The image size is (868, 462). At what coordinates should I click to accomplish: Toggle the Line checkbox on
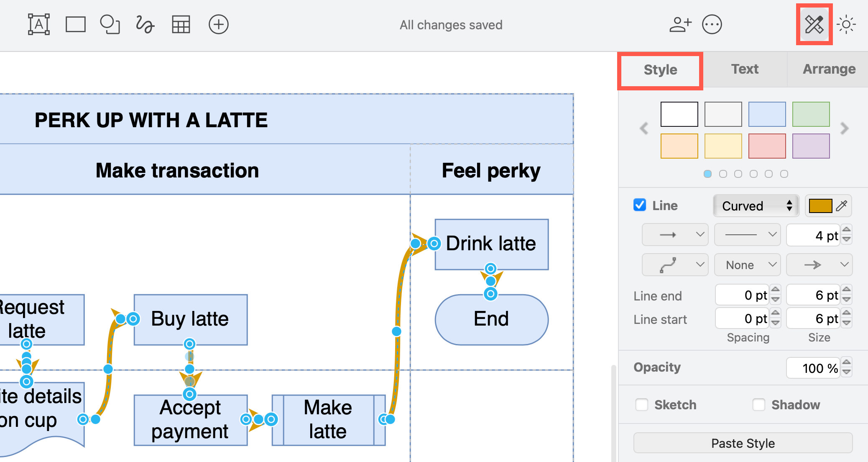pyautogui.click(x=639, y=205)
